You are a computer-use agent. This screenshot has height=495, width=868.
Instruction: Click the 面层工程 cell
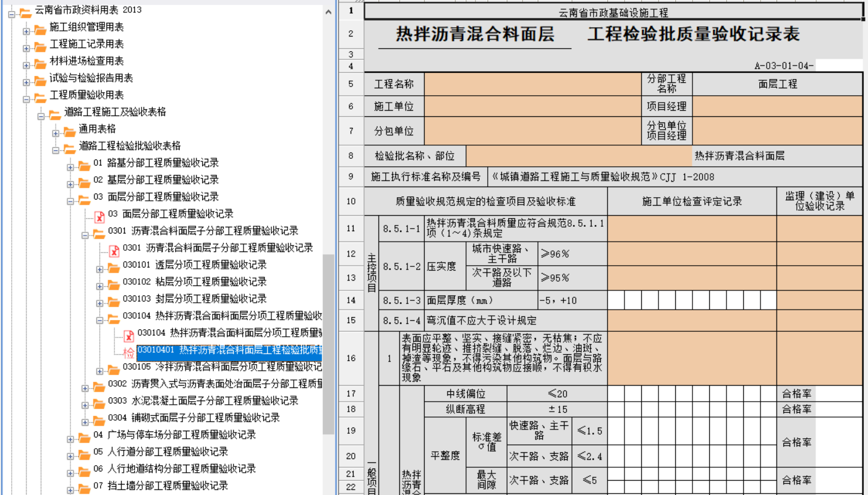[777, 84]
